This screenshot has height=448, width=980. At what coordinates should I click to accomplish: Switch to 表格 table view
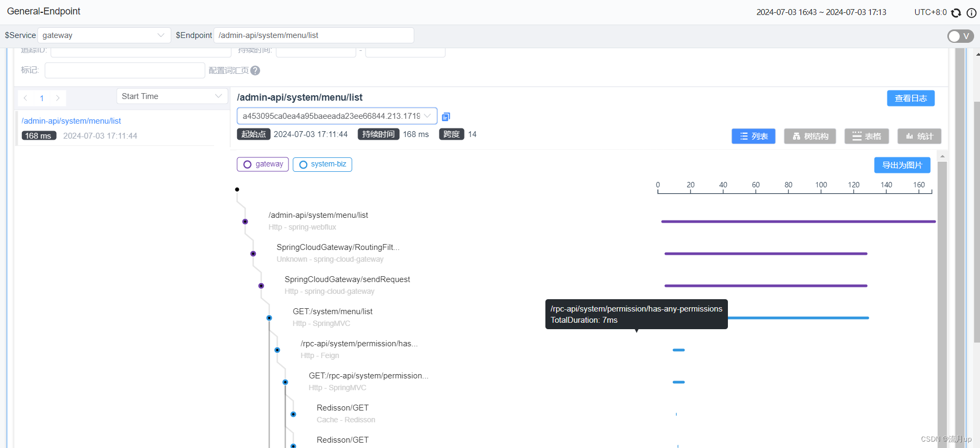pyautogui.click(x=867, y=136)
